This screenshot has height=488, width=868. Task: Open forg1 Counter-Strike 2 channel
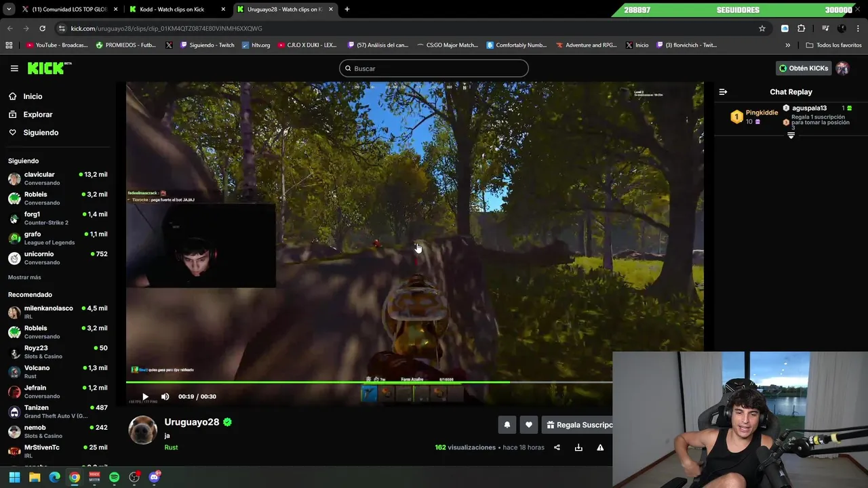[58, 218]
